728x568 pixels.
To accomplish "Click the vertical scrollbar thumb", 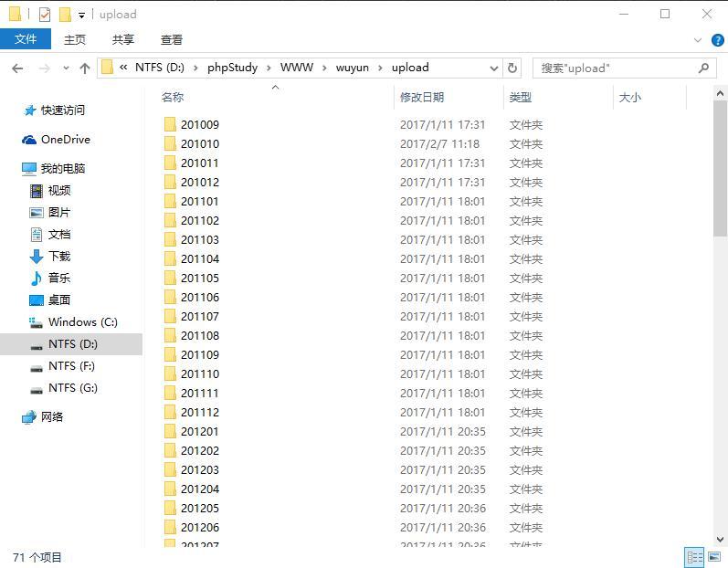I will 720,169.
